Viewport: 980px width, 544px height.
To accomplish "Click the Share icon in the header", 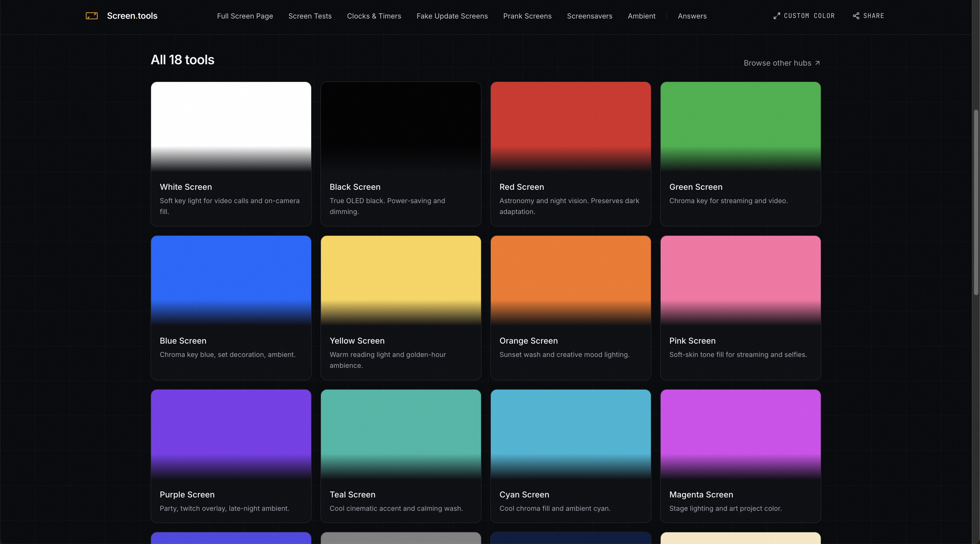I will click(856, 16).
